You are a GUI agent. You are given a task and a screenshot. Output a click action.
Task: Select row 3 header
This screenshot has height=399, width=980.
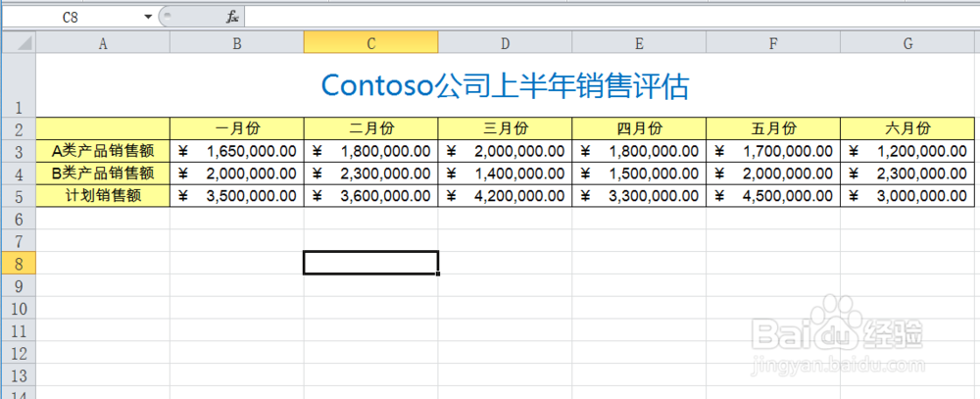(x=19, y=151)
